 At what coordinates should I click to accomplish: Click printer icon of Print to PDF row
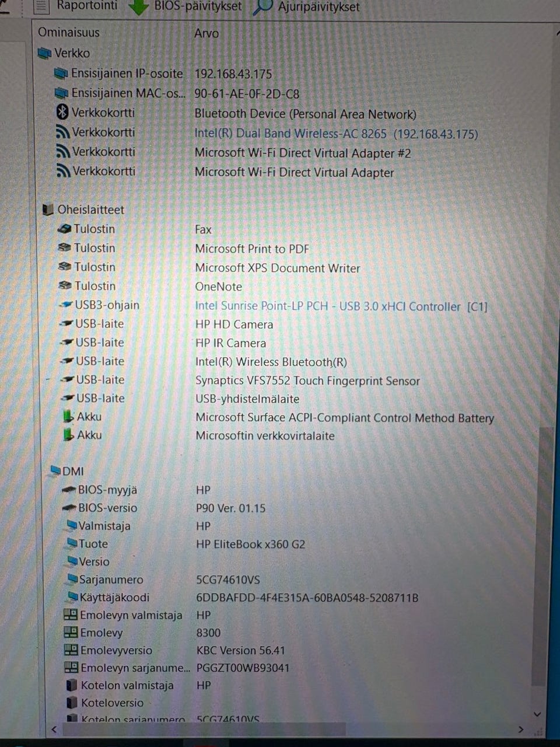[65, 248]
